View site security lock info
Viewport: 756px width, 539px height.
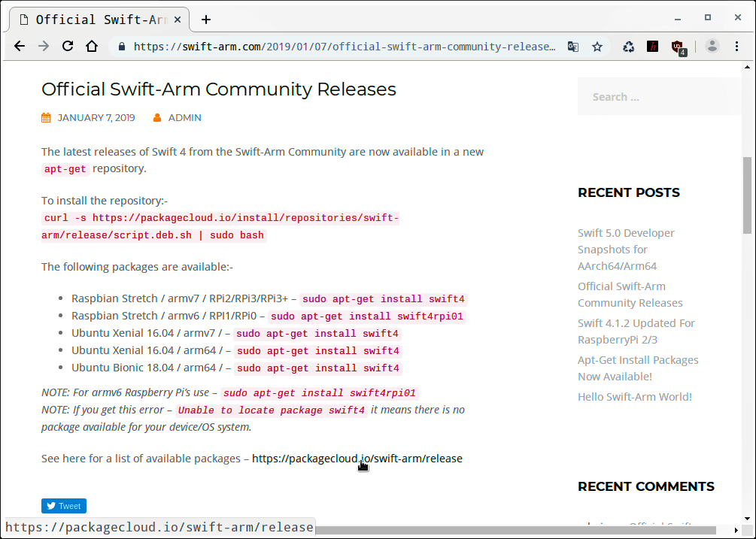pos(122,47)
